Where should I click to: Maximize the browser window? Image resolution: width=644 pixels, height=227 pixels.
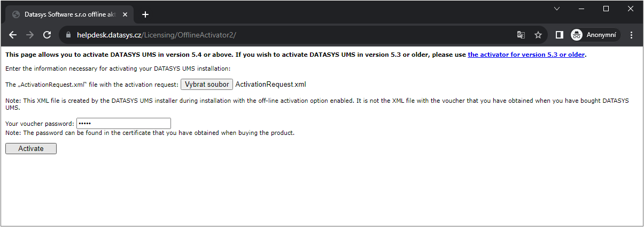click(606, 9)
